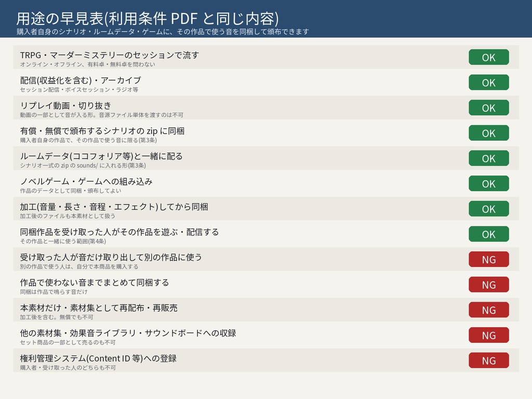Click the OK badge for the ルームデータ row
This screenshot has height=399, width=532.
point(488,158)
